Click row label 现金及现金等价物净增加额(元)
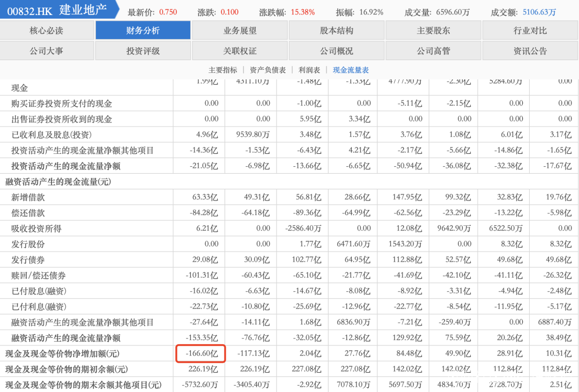 62,353
